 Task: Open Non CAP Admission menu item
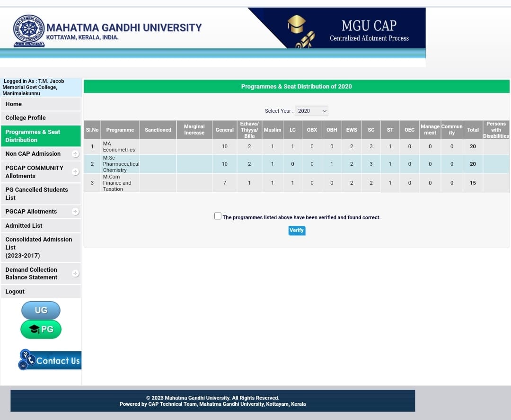click(41, 154)
